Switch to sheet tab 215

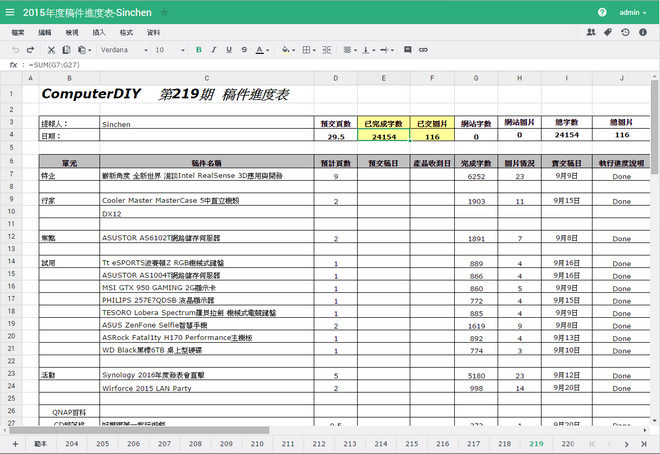412,444
